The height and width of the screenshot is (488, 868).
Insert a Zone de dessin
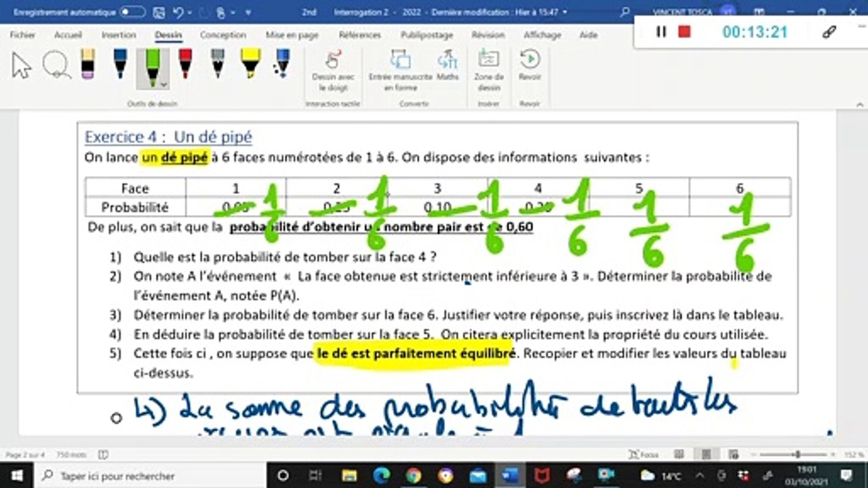pos(488,70)
